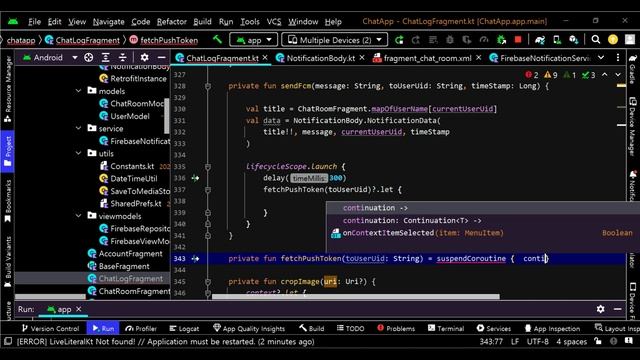This screenshot has height=360, width=640.
Task: Toggle the Build Variants tool window
Action: pos(8,262)
